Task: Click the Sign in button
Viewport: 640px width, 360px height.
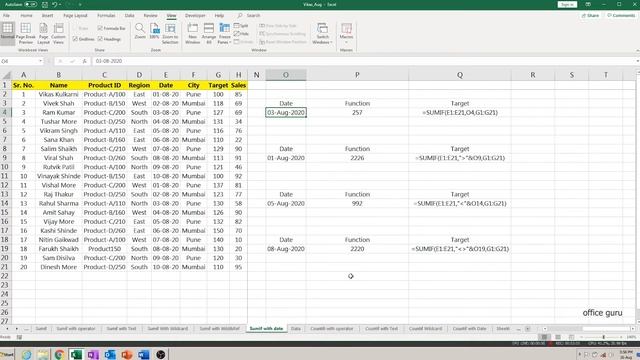Action: [567, 4]
